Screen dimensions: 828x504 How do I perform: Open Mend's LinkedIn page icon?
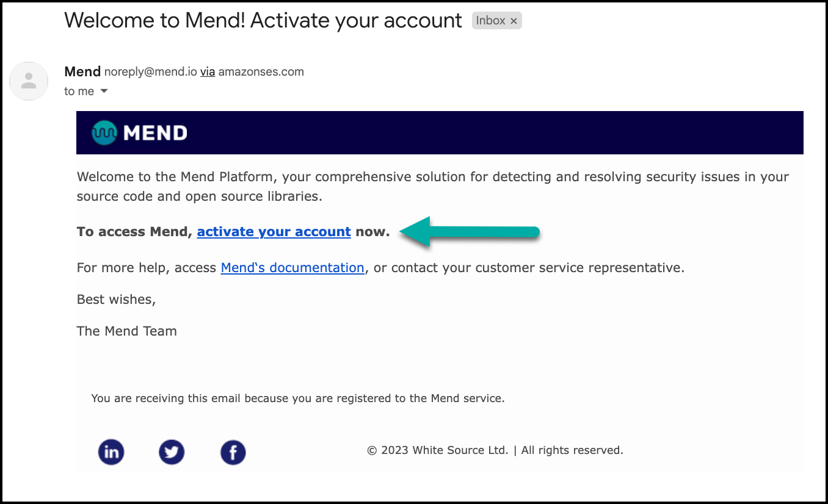pyautogui.click(x=111, y=452)
